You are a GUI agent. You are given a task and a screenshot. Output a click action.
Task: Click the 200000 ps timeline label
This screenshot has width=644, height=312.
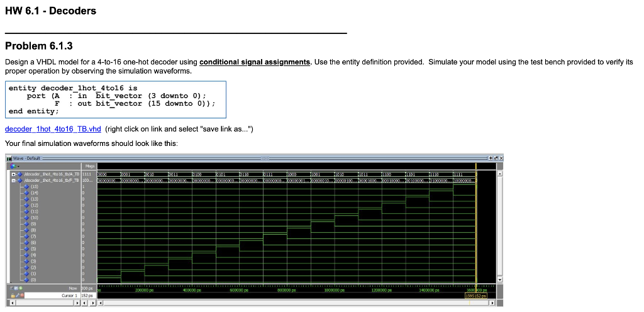click(x=144, y=290)
